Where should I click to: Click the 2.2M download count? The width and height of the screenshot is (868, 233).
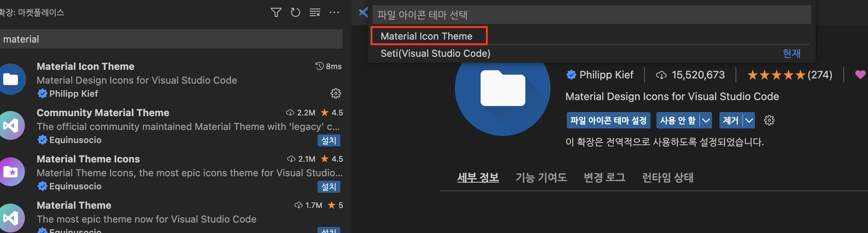point(306,113)
